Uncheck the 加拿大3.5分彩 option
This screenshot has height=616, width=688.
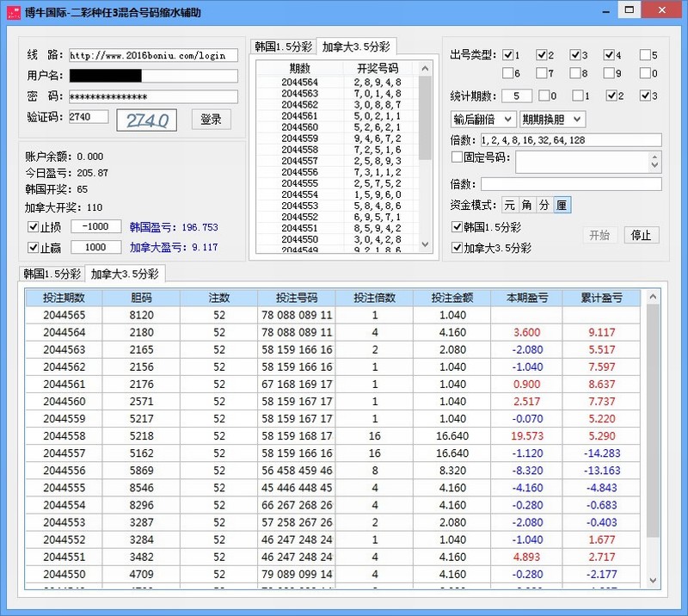[x=459, y=247]
